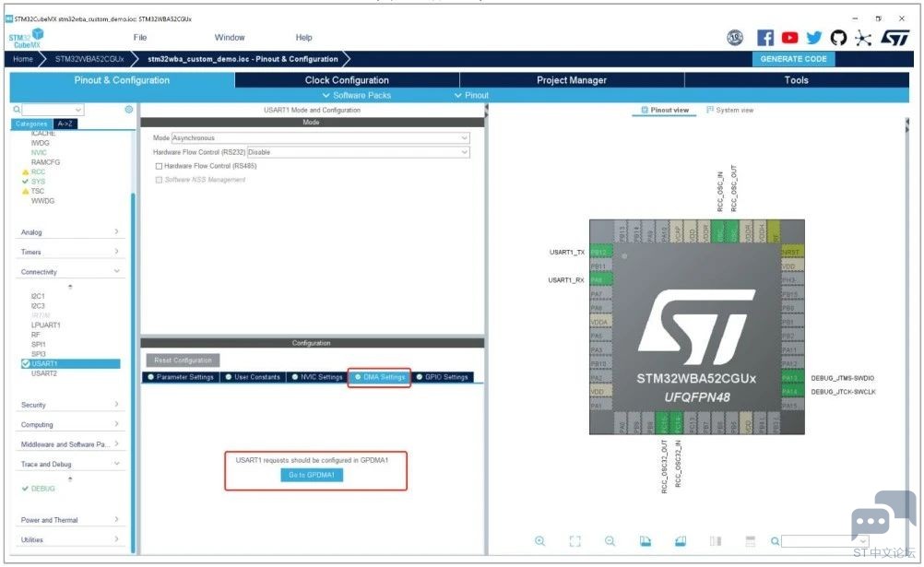
Task: Fit the chip to the view
Action: click(575, 541)
